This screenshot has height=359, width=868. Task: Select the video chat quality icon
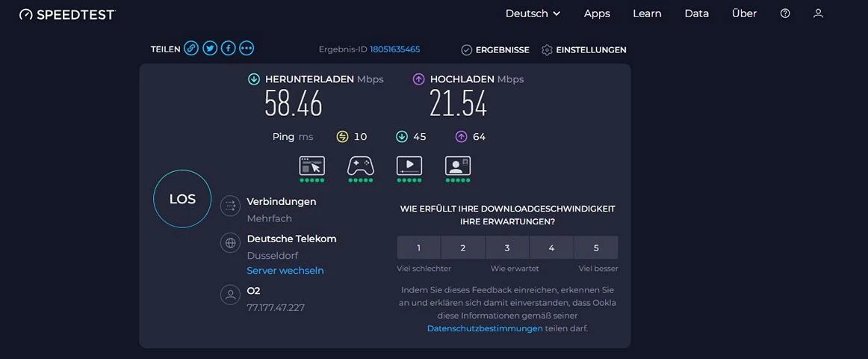(458, 166)
